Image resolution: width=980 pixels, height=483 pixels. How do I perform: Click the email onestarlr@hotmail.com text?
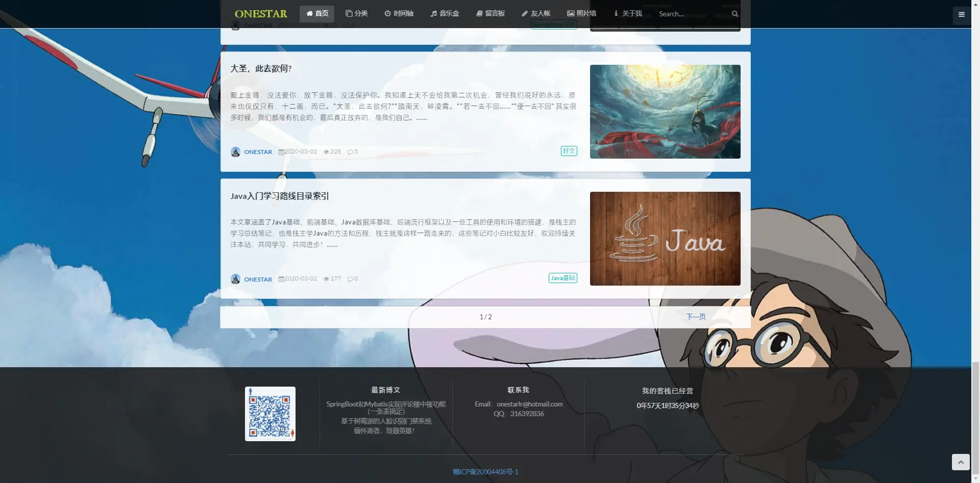pos(529,404)
